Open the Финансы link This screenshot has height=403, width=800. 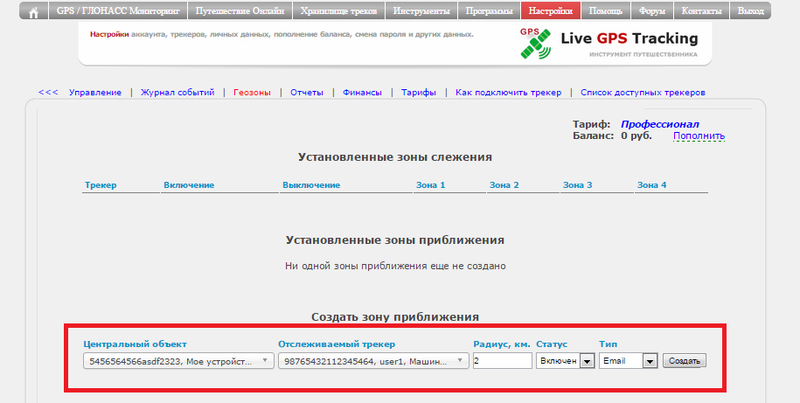362,92
